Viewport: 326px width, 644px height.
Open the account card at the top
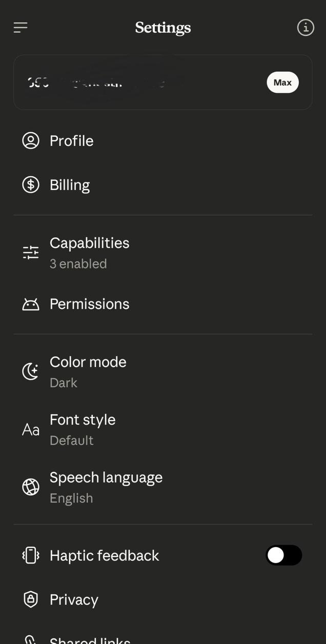pos(163,82)
